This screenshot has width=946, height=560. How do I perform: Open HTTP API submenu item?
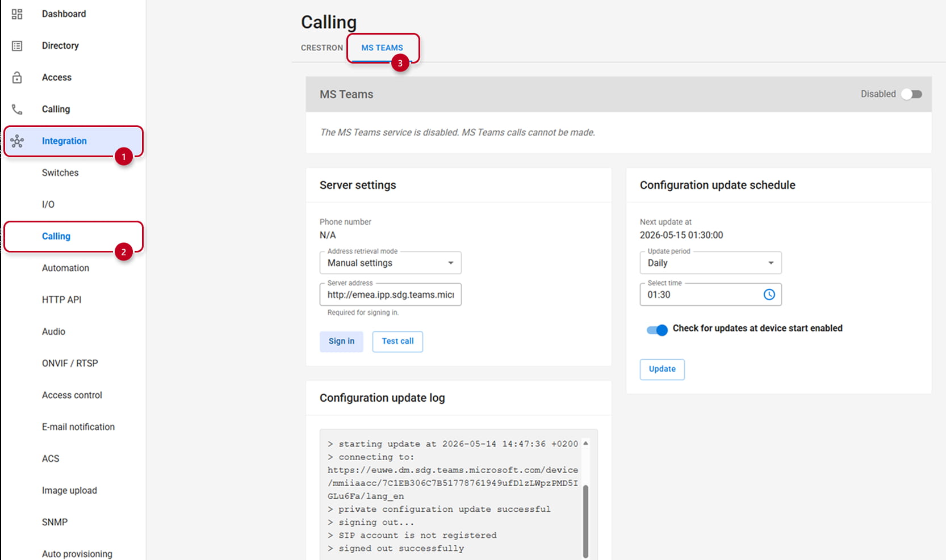(61, 300)
